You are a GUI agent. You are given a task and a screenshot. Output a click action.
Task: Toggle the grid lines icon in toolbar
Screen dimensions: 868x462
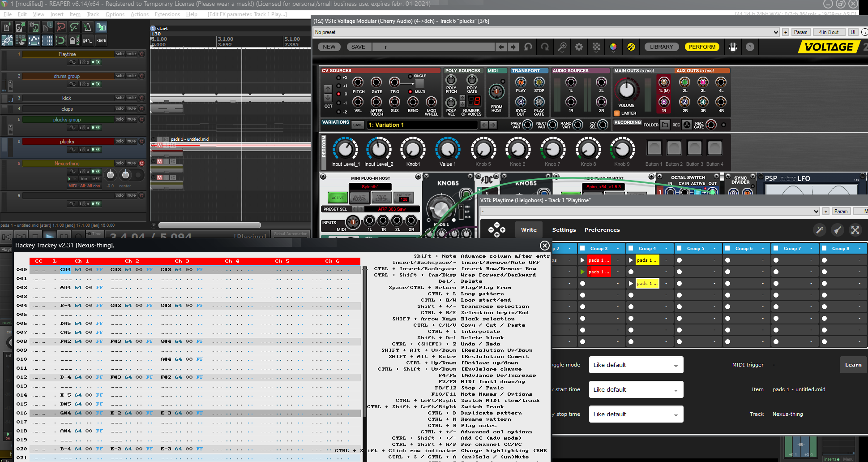[47, 40]
